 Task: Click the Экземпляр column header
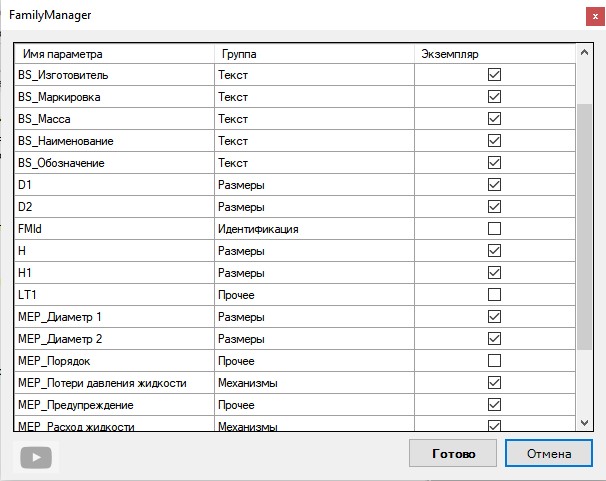point(494,53)
